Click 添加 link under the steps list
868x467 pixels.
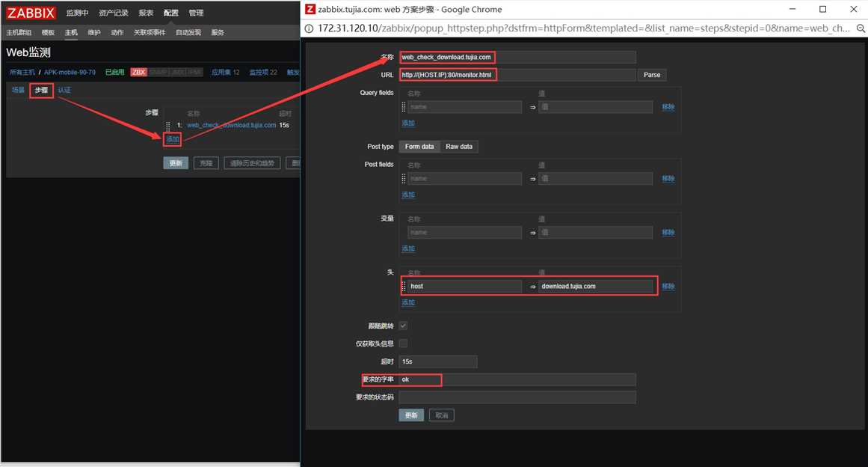pos(173,139)
